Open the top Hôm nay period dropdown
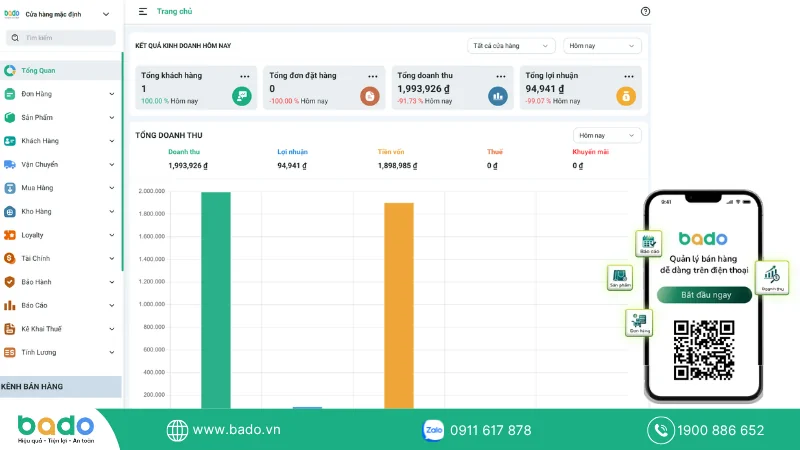Viewport: 800px width, 450px height. pos(602,46)
